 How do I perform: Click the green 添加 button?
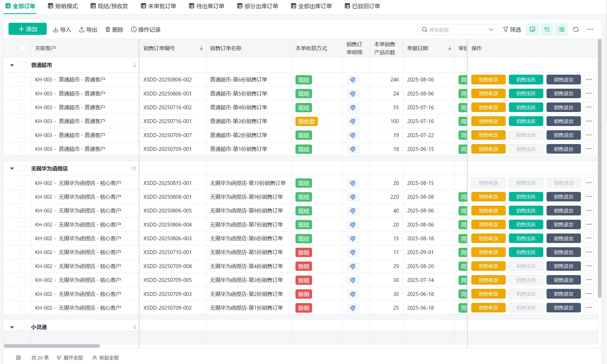click(x=28, y=29)
